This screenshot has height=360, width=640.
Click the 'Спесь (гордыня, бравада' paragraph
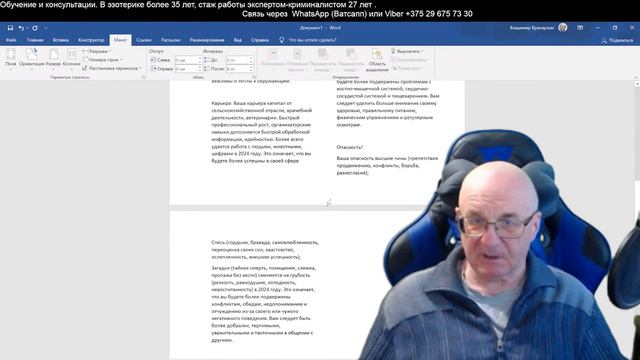[x=265, y=250]
